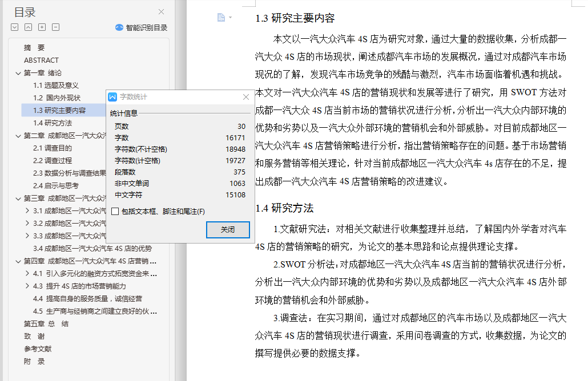Click the 段落数 value 375
The height and width of the screenshot is (381, 588).
click(x=239, y=172)
